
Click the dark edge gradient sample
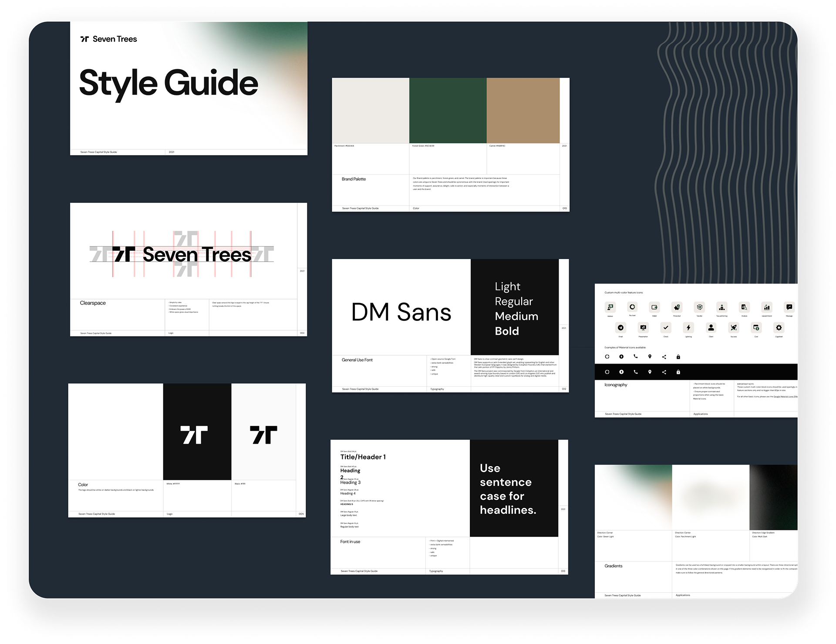click(x=773, y=497)
